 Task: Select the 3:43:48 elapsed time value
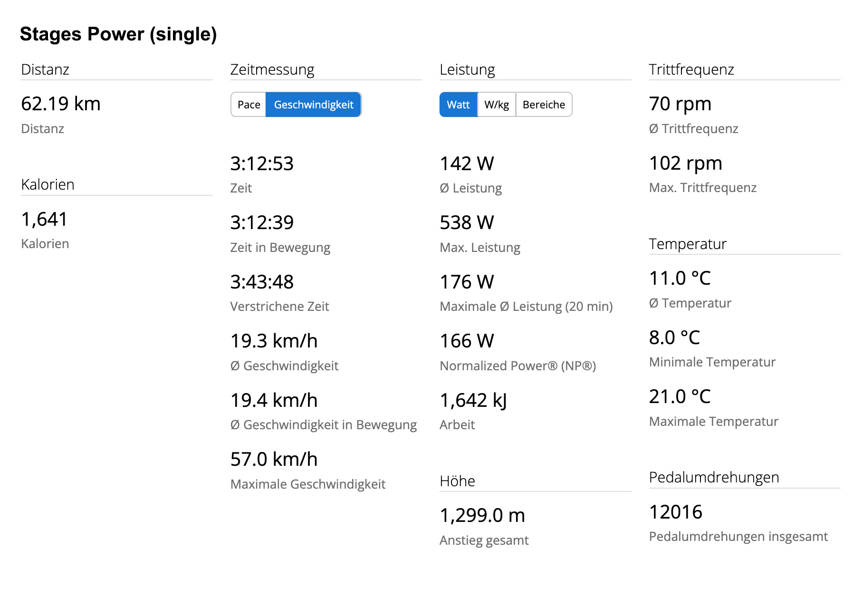(262, 282)
